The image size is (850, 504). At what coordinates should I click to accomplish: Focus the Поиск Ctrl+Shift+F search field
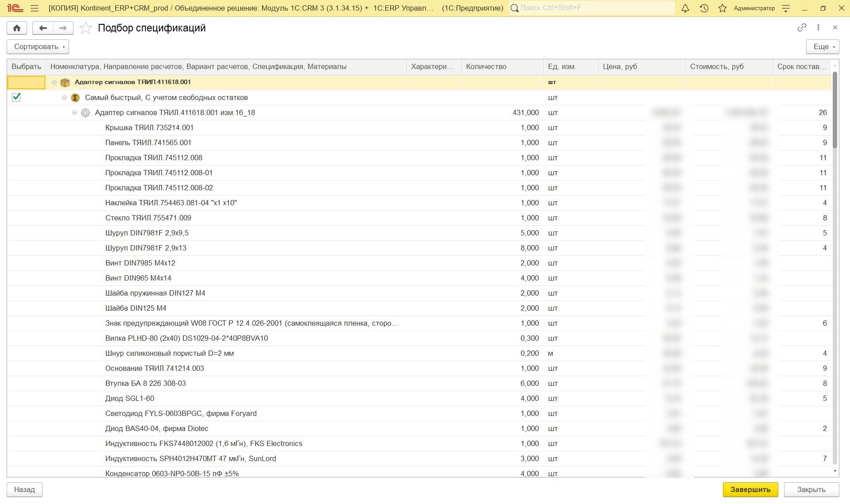pyautogui.click(x=596, y=8)
